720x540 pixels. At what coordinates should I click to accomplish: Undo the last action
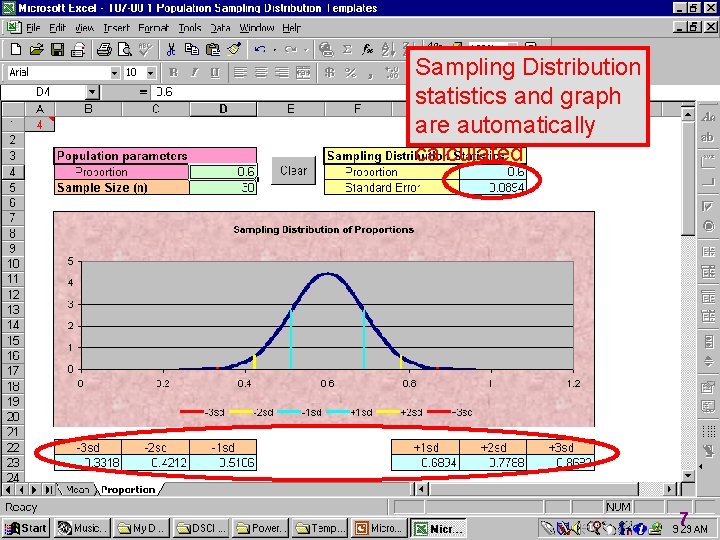pyautogui.click(x=260, y=49)
